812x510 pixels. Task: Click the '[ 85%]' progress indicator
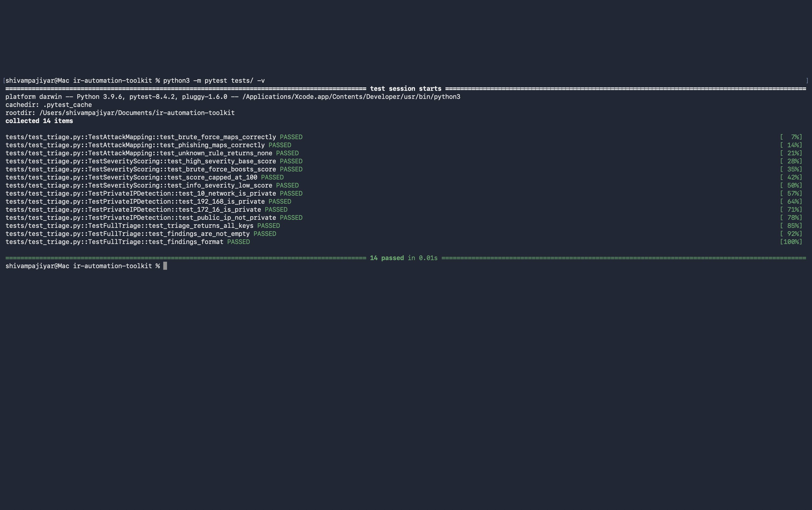(791, 226)
